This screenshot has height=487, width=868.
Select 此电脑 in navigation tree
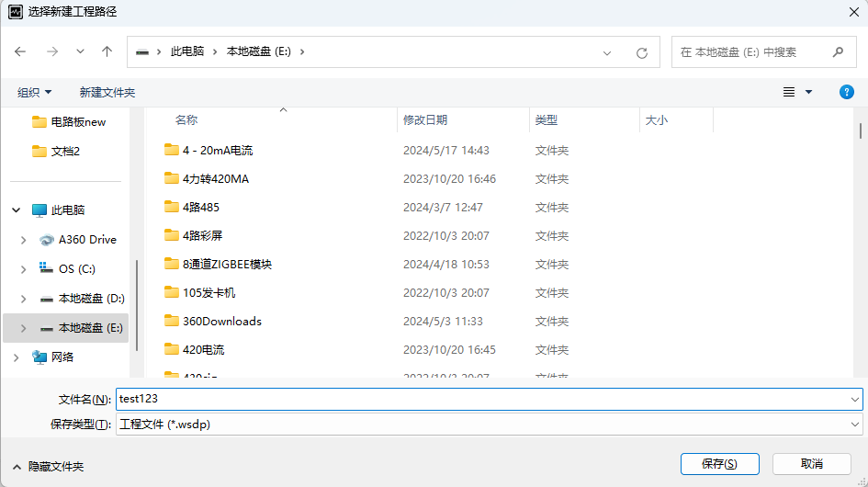point(58,210)
